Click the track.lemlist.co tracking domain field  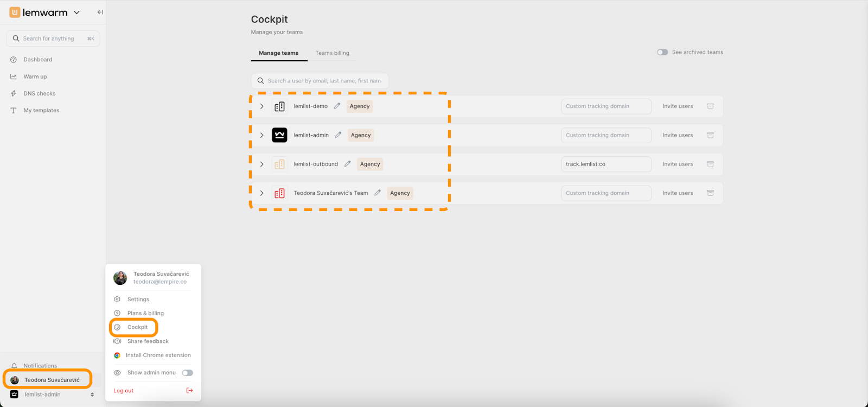[x=605, y=164]
